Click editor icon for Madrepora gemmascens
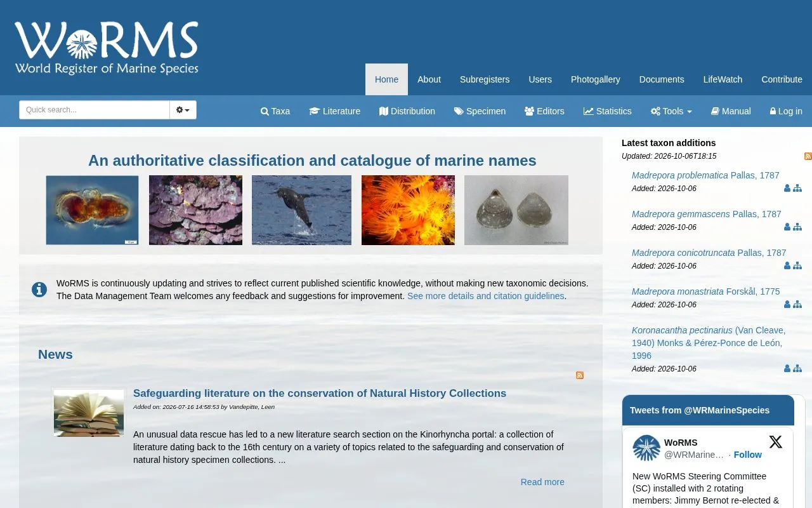 tap(787, 227)
